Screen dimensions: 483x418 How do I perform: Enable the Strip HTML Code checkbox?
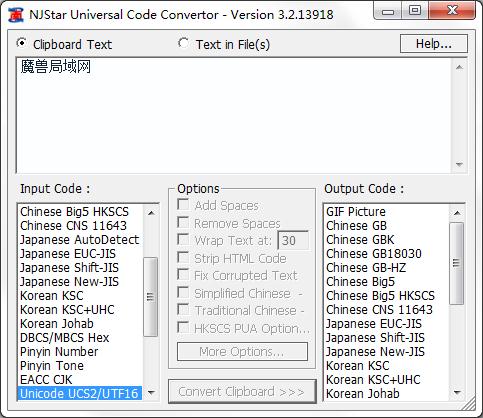pos(183,257)
